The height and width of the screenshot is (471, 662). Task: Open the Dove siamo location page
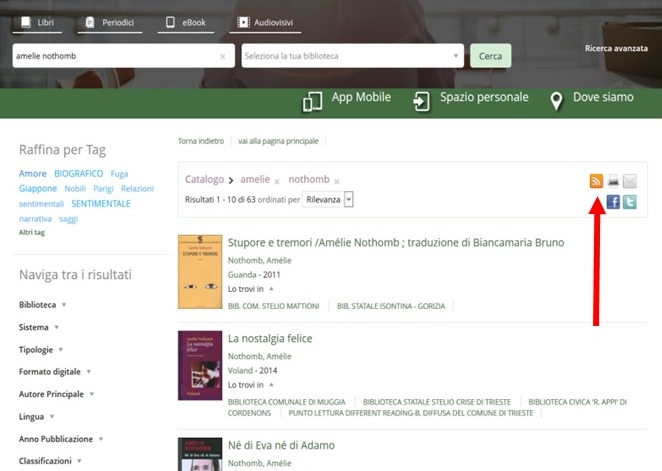(591, 98)
